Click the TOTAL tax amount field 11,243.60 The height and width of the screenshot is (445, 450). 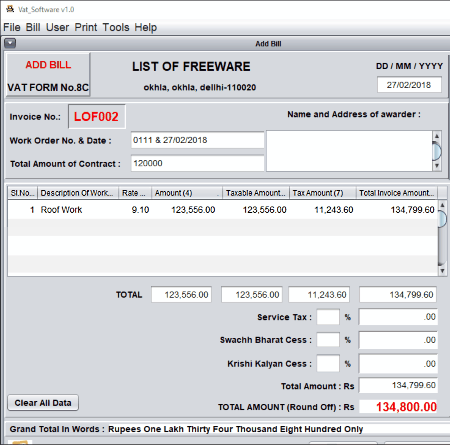(x=319, y=295)
